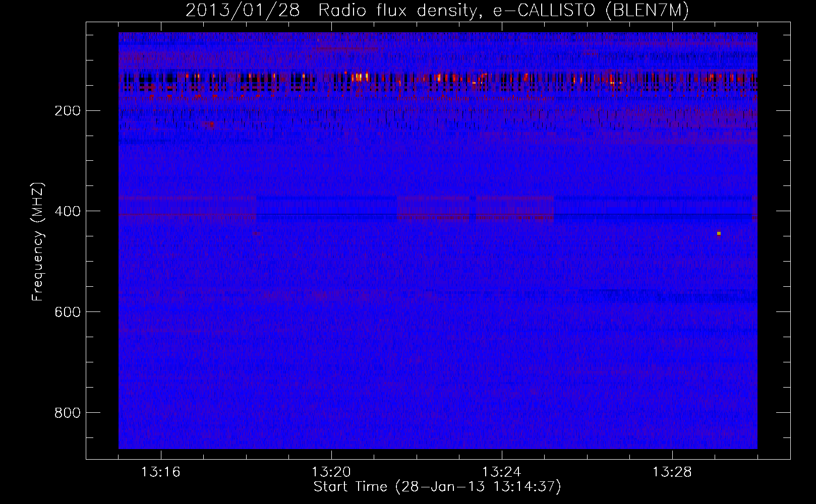Click the 13:24 time tick label
The width and height of the screenshot is (816, 504).
(502, 472)
